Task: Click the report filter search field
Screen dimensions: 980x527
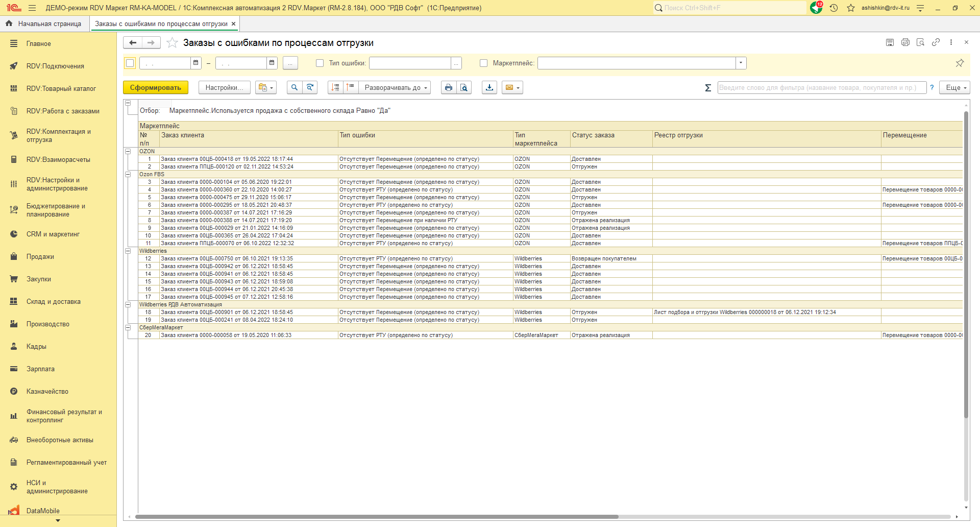Action: [x=821, y=88]
